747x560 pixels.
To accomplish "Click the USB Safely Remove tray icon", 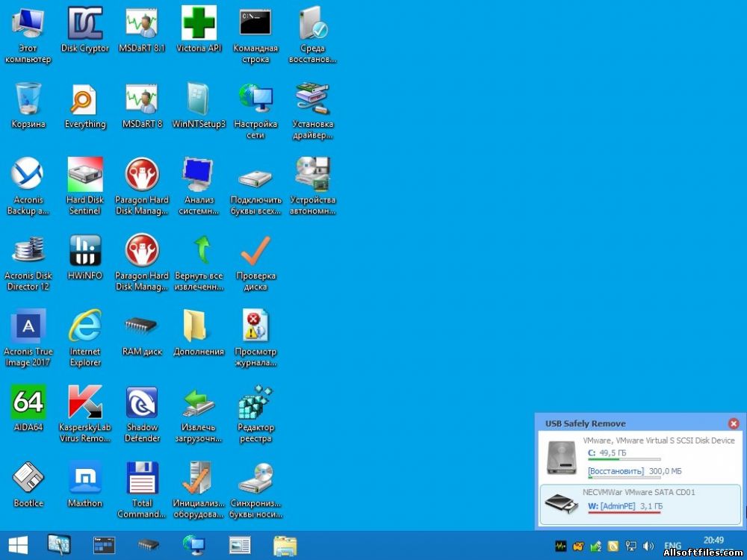I will [595, 546].
